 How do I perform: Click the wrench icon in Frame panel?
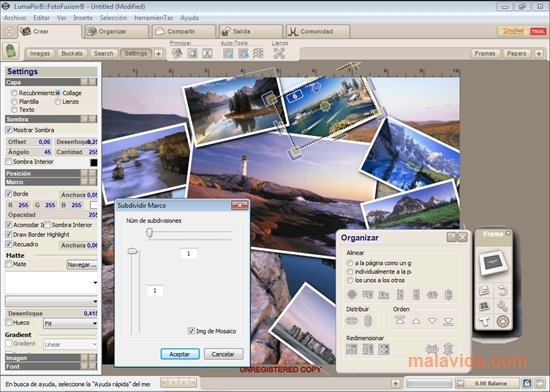[x=502, y=306]
